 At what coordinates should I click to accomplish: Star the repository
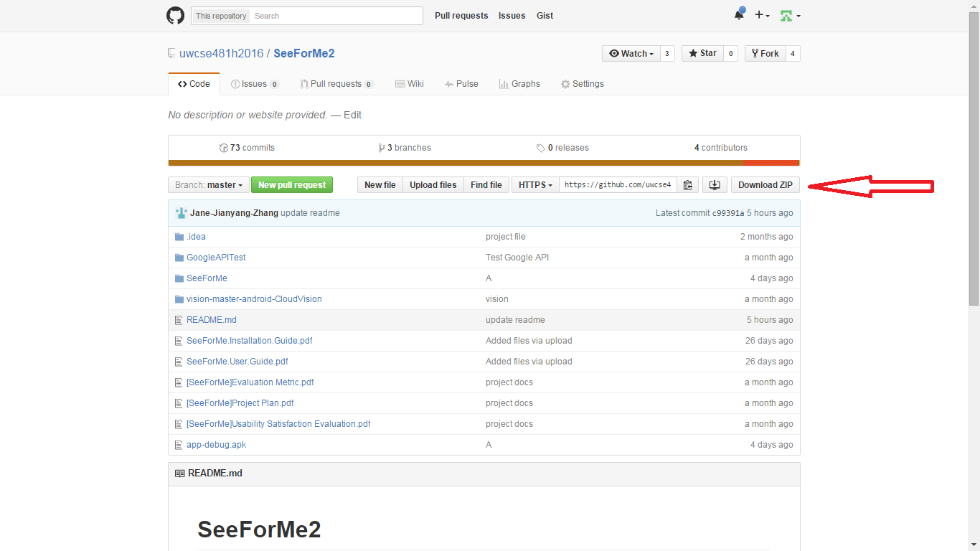[702, 54]
